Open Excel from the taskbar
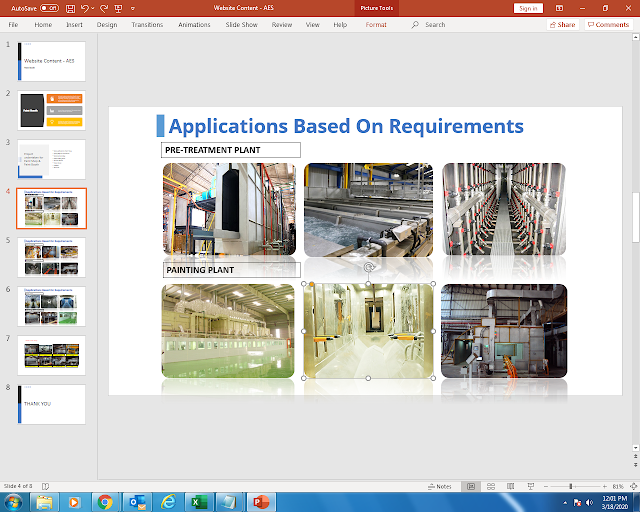 199,501
